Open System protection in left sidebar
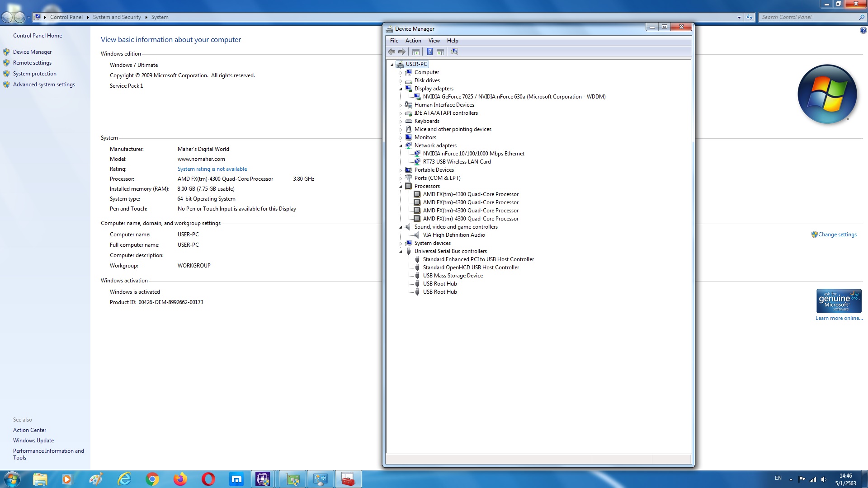Screen dimensions: 868x488 pos(35,74)
